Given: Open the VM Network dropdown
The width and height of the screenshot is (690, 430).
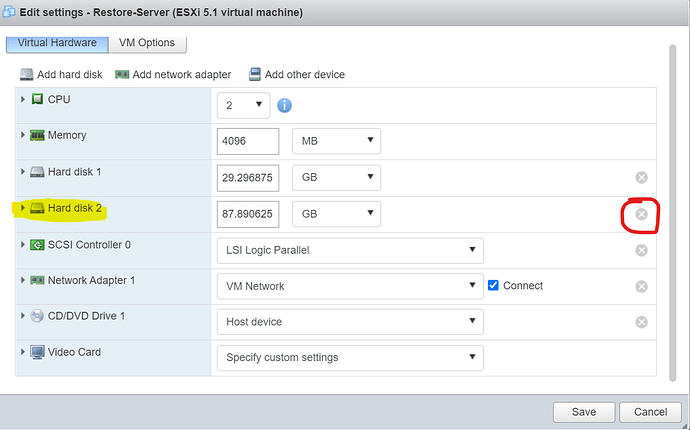Looking at the screenshot, I should coord(349,286).
